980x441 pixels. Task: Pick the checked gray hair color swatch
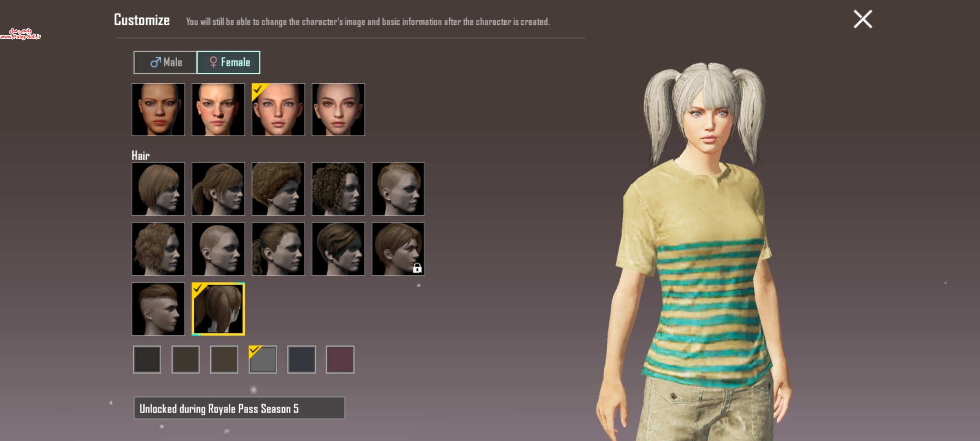(263, 359)
